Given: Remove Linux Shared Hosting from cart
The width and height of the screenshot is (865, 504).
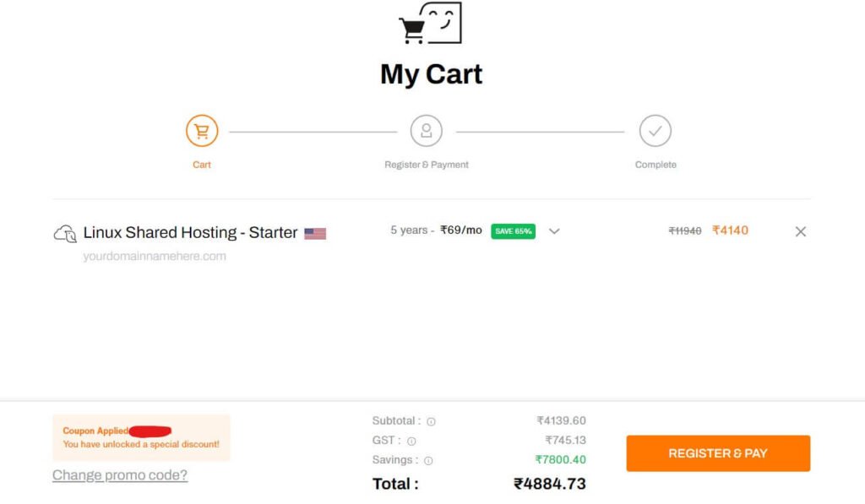Looking at the screenshot, I should point(801,231).
